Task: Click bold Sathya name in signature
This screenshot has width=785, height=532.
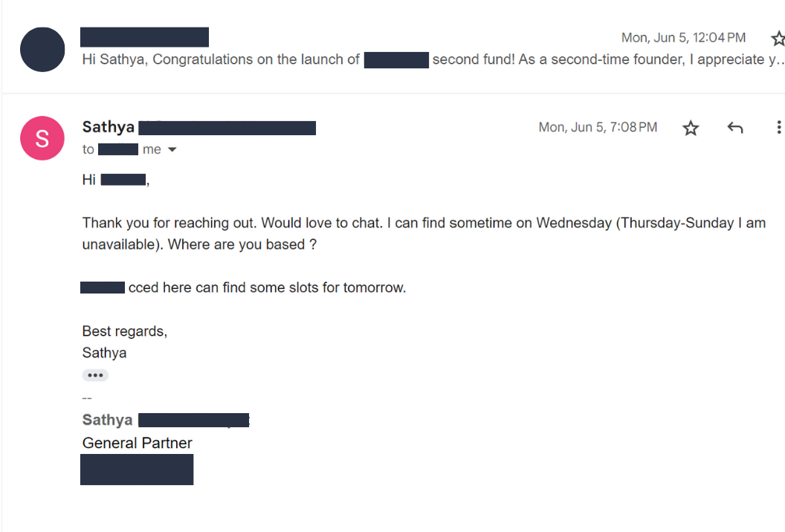Action: (108, 421)
